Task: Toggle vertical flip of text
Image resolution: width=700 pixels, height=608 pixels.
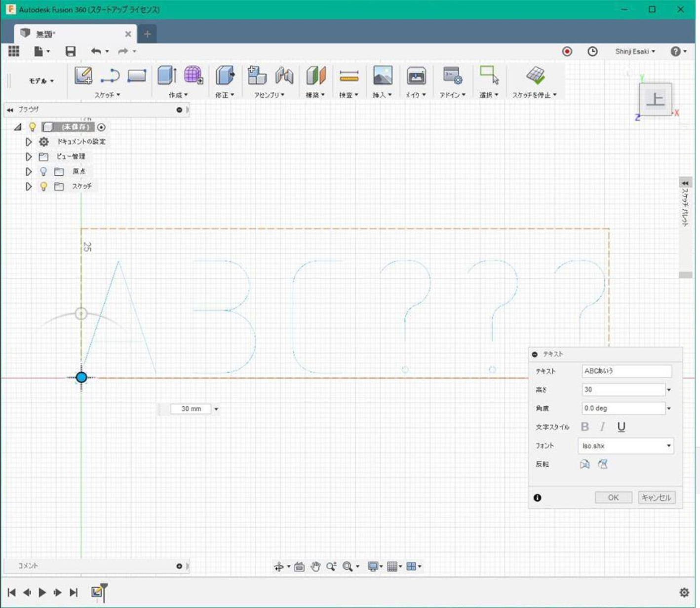Action: 603,464
